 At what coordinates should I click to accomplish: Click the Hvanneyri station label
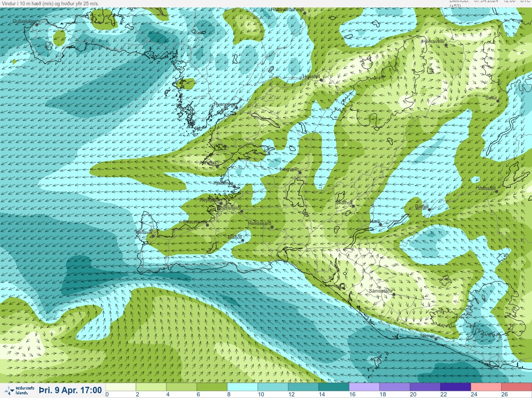pos(225,104)
